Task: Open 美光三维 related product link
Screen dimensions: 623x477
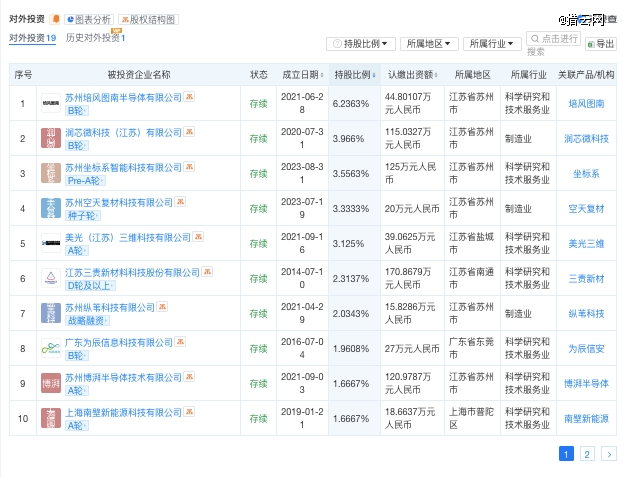Action: (x=586, y=243)
